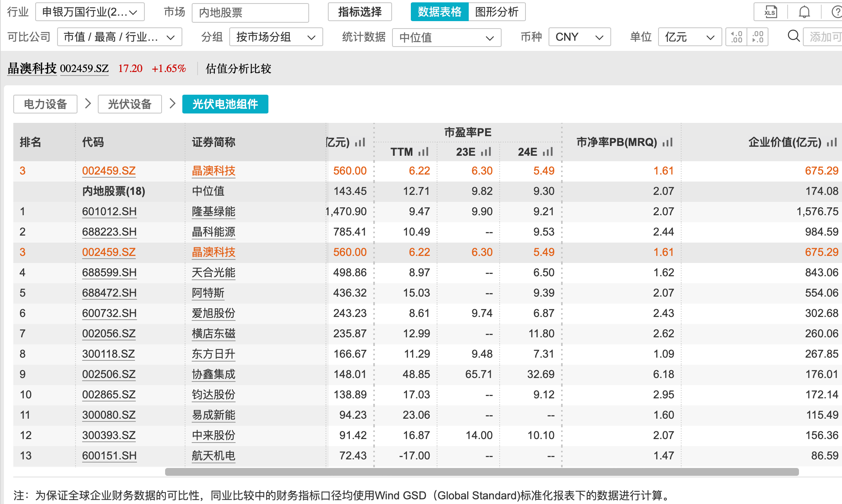Open stock code 688472.SH link
Viewport: 842px width, 504px height.
(x=109, y=293)
